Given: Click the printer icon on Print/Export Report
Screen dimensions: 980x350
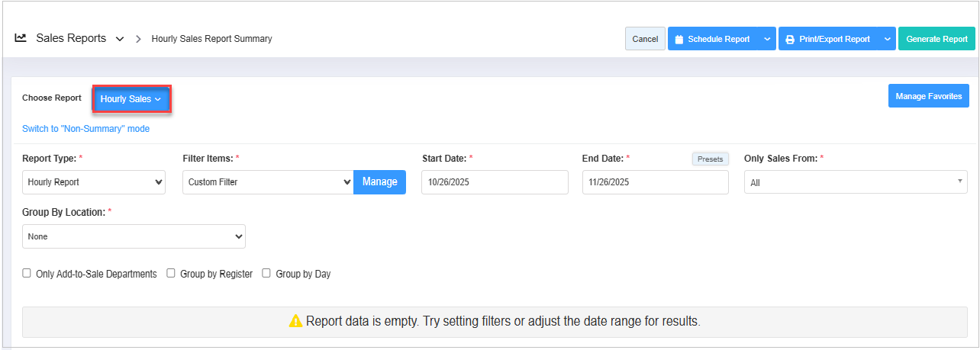Looking at the screenshot, I should tap(790, 39).
